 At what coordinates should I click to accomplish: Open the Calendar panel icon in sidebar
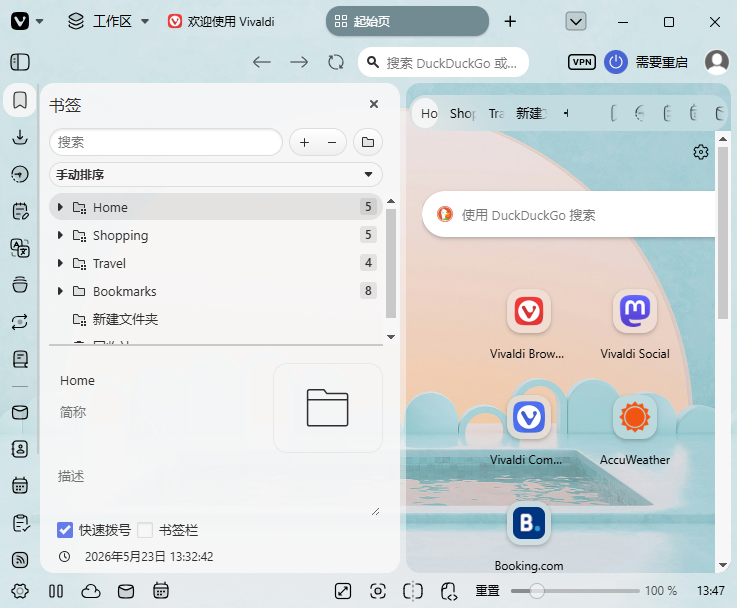click(20, 486)
